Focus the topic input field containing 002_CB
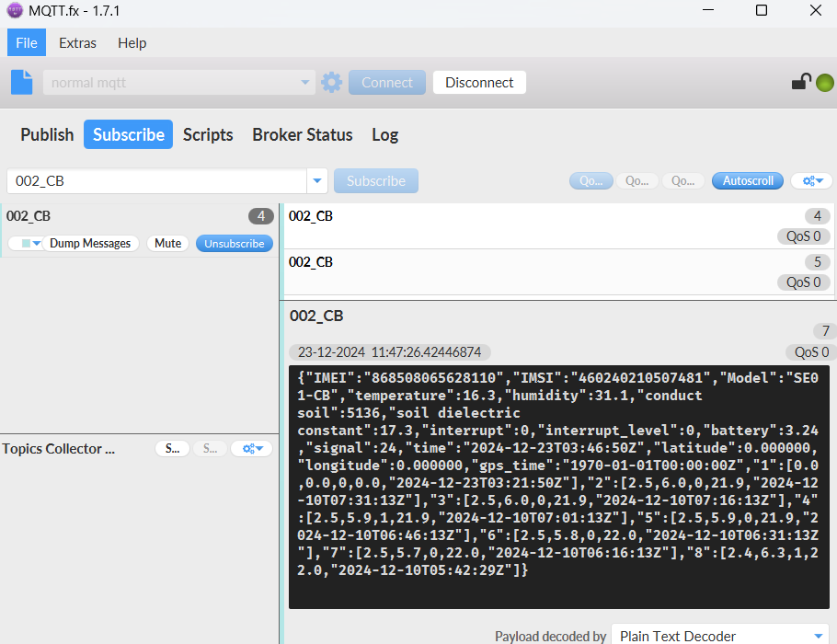Screen dimensions: 837x644 pyautogui.click(x=156, y=181)
